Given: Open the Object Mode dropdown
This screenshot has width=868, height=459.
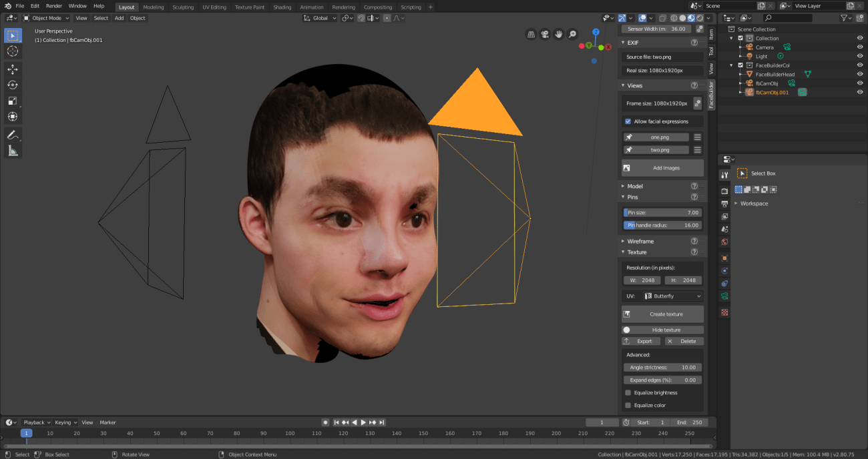Looking at the screenshot, I should (45, 18).
